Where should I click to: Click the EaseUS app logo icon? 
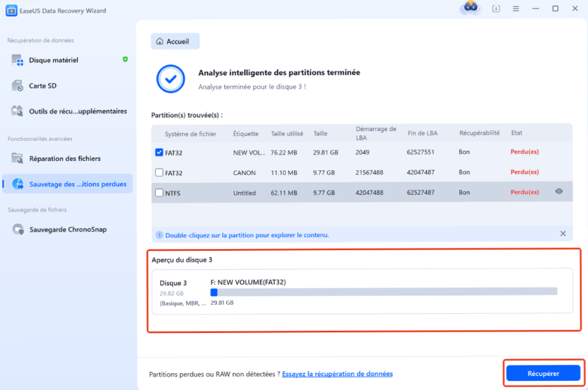tap(11, 11)
